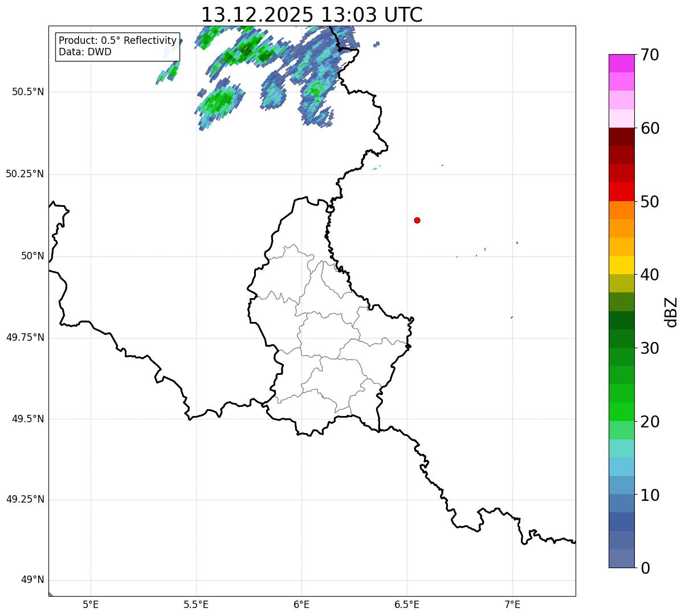Image resolution: width=685 pixels, height=616 pixels.
Task: Click the longitude label 7°E
Action: (512, 604)
